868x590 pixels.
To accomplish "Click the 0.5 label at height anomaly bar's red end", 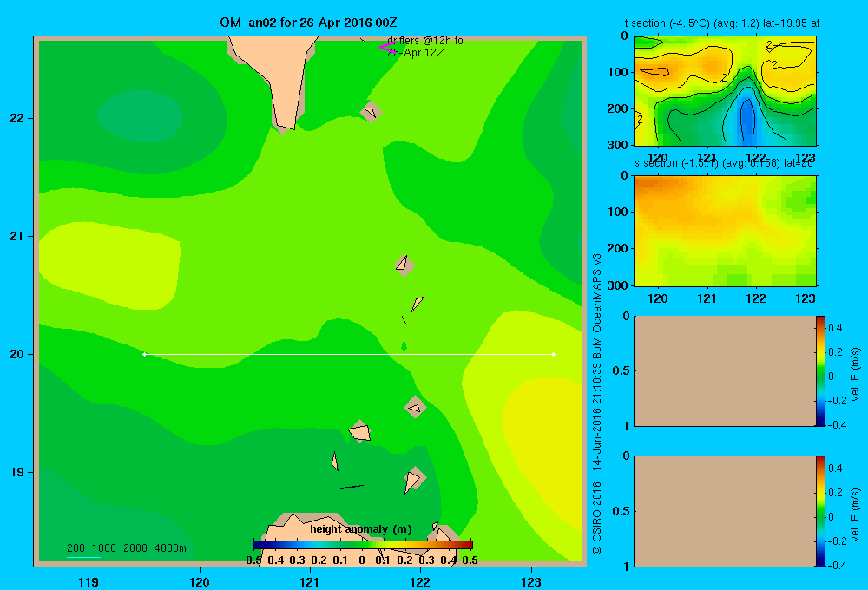I will pos(470,560).
